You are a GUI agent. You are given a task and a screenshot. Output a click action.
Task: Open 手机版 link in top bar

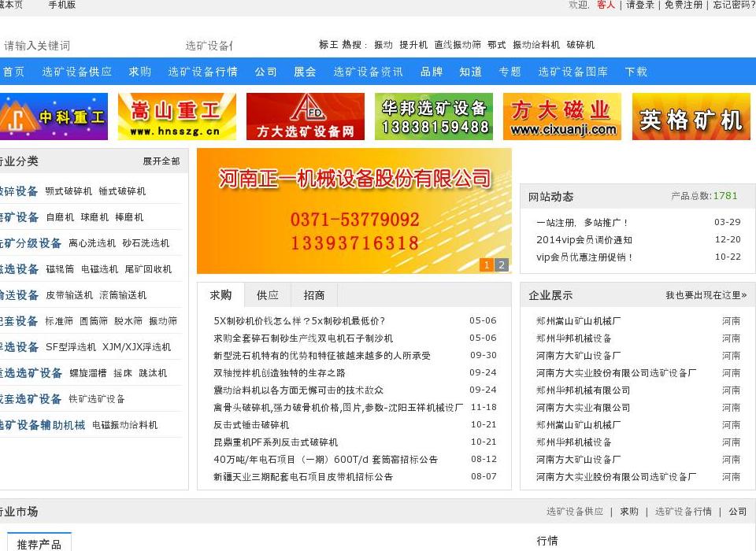pos(61,5)
